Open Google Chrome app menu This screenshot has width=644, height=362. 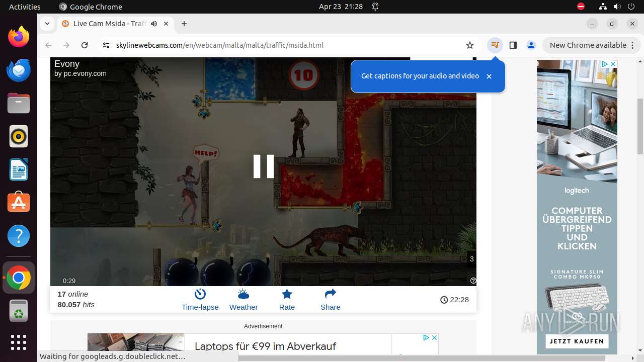pyautogui.click(x=91, y=7)
